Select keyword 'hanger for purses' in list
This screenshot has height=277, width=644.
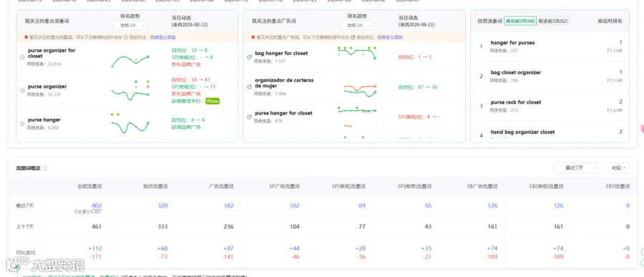[512, 43]
